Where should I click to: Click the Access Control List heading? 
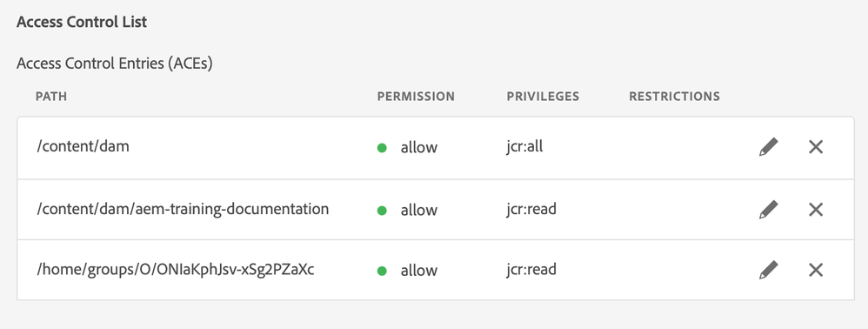[82, 22]
